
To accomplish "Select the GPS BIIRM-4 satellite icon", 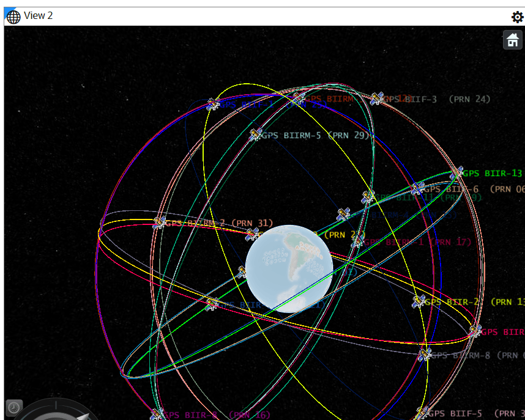I will (x=344, y=215).
